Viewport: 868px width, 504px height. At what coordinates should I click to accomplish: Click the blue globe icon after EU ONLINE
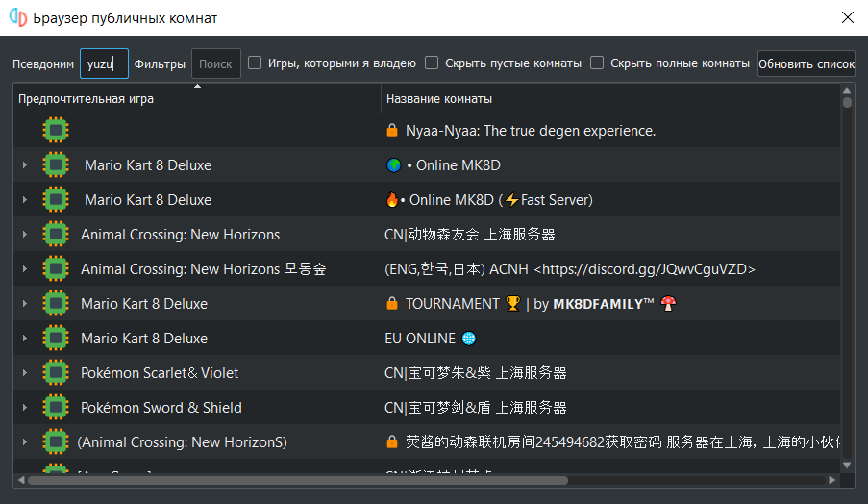[x=468, y=338]
